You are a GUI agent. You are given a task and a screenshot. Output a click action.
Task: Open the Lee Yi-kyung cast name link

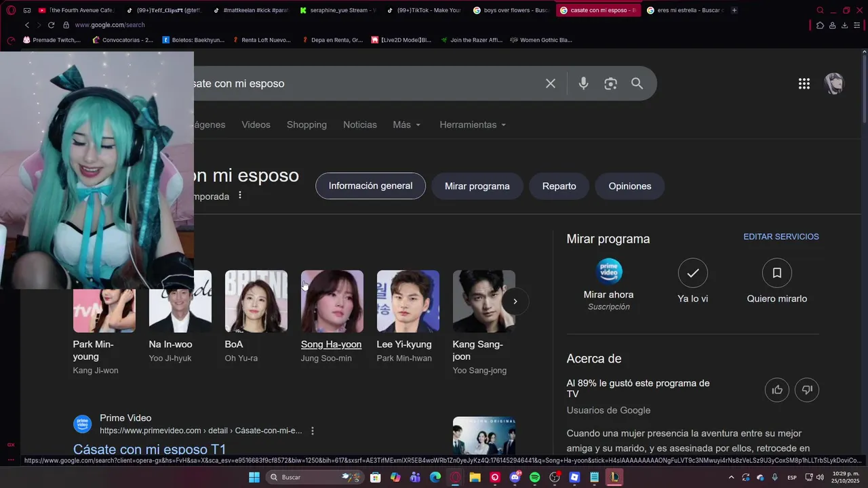[404, 344]
